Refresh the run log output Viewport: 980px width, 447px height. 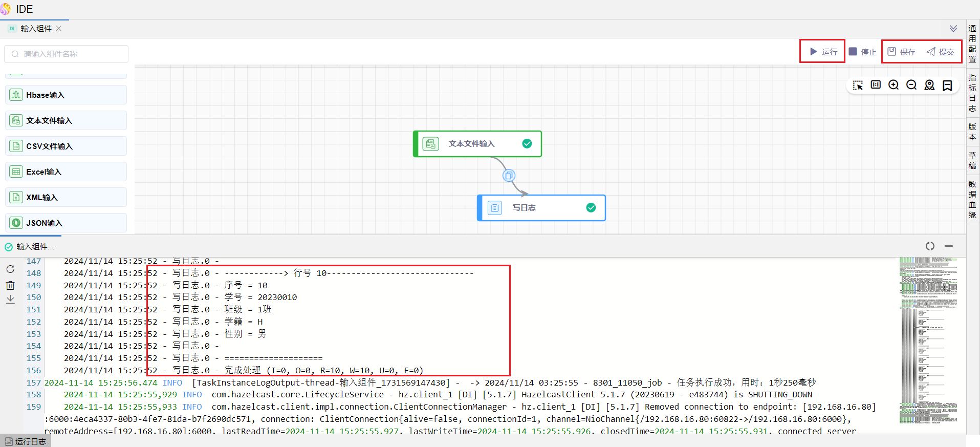pos(10,269)
